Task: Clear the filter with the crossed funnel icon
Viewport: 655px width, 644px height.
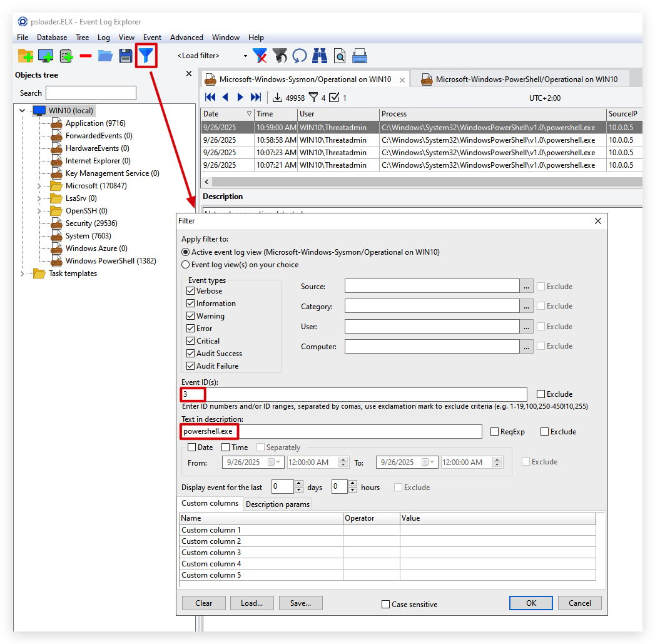Action: [260, 56]
